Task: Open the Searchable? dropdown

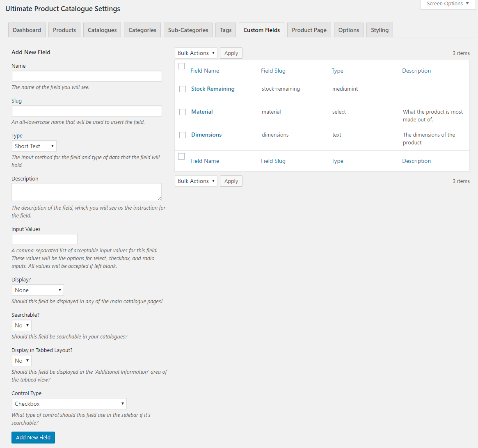Action: point(22,325)
